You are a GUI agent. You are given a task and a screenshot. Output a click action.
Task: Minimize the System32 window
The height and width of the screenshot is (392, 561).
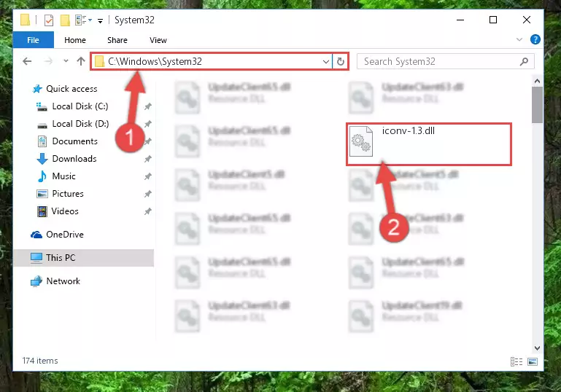point(460,20)
